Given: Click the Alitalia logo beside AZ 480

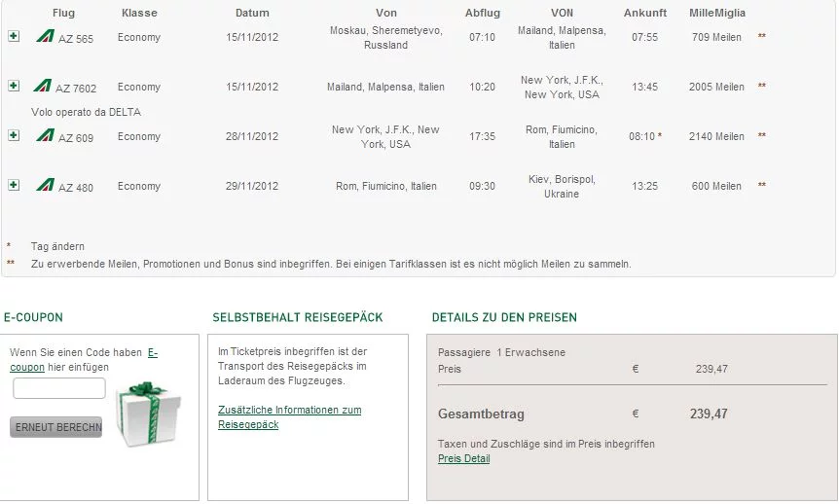Looking at the screenshot, I should [x=46, y=185].
